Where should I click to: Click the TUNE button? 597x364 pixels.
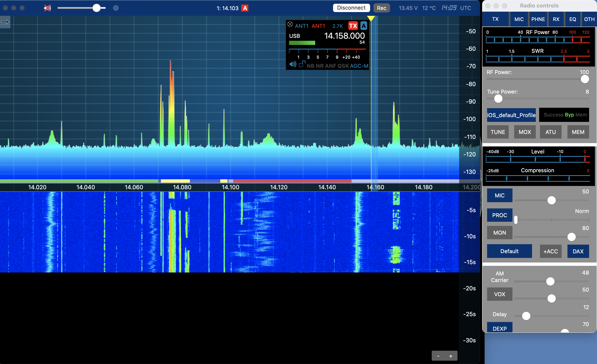tap(498, 132)
